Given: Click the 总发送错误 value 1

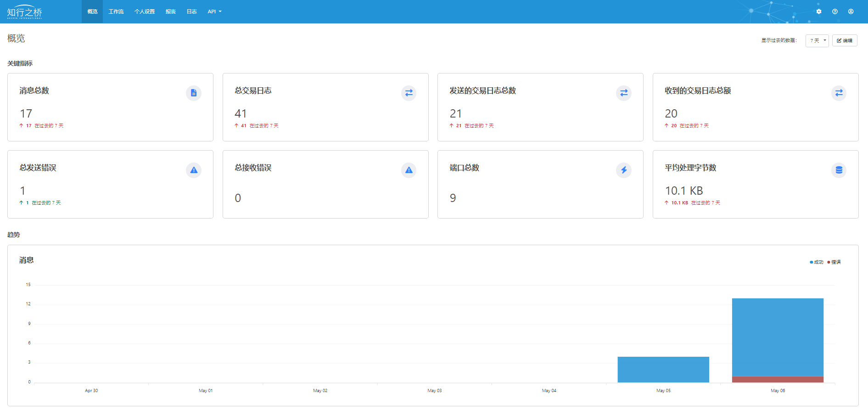Looking at the screenshot, I should point(23,191).
